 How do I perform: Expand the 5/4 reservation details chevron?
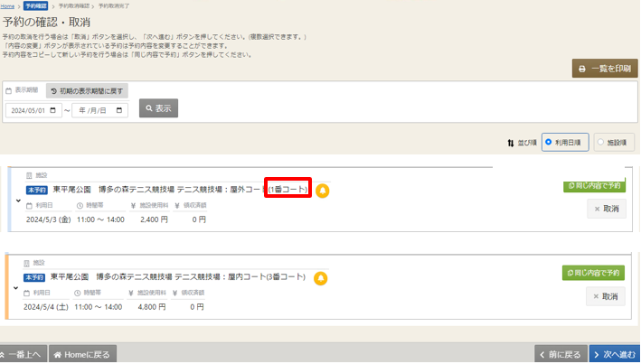coord(18,288)
